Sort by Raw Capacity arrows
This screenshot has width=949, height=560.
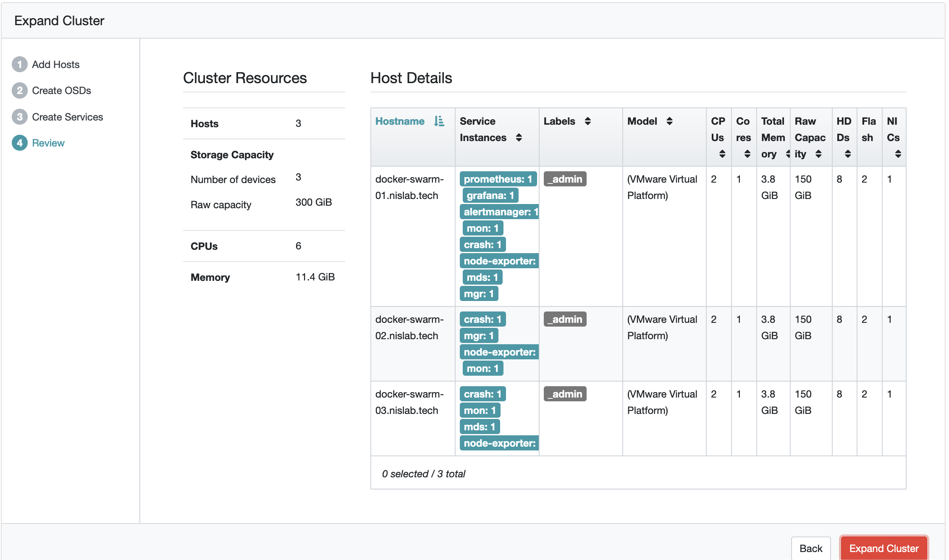point(818,154)
